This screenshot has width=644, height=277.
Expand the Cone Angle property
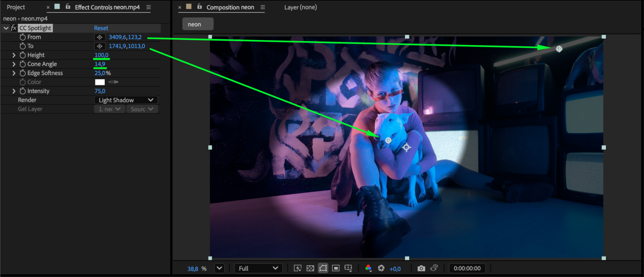point(14,64)
